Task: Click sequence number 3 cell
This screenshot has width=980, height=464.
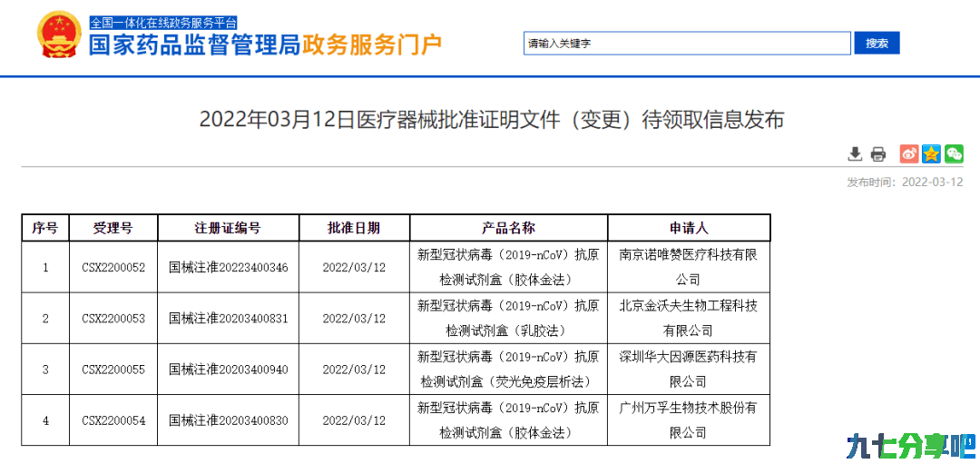Action: pyautogui.click(x=45, y=370)
